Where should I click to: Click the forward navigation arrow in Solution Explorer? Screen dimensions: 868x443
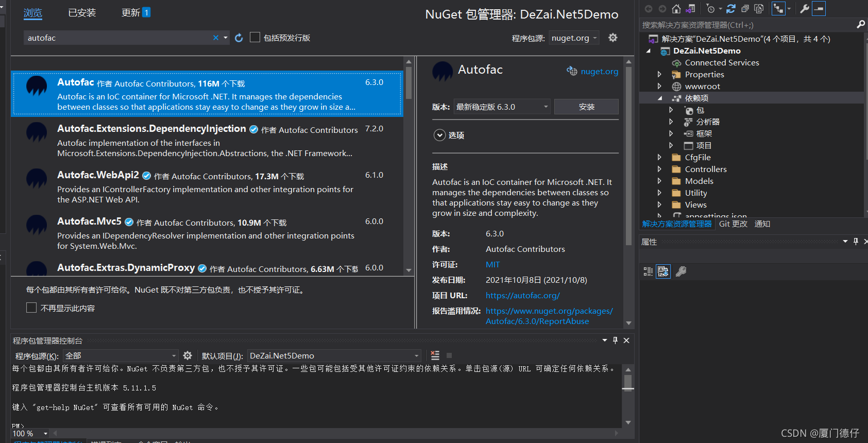point(662,9)
